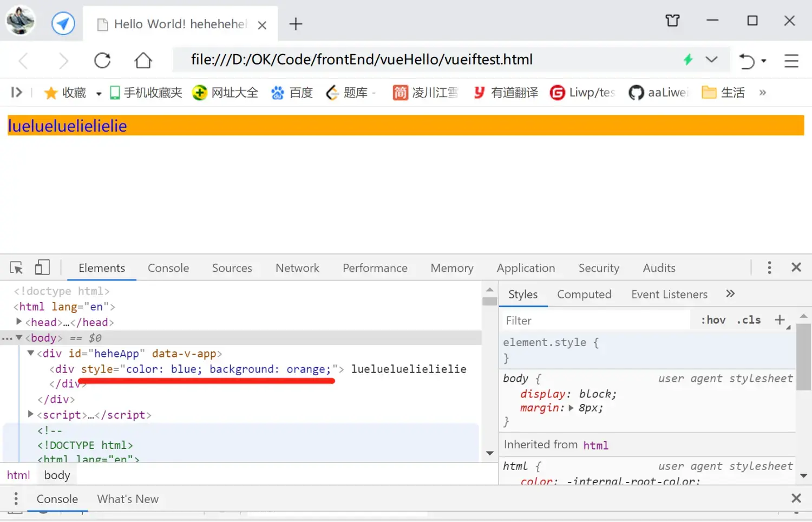Open the 生活 bookmark folder
Image resolution: width=812 pixels, height=522 pixels.
[723, 93]
